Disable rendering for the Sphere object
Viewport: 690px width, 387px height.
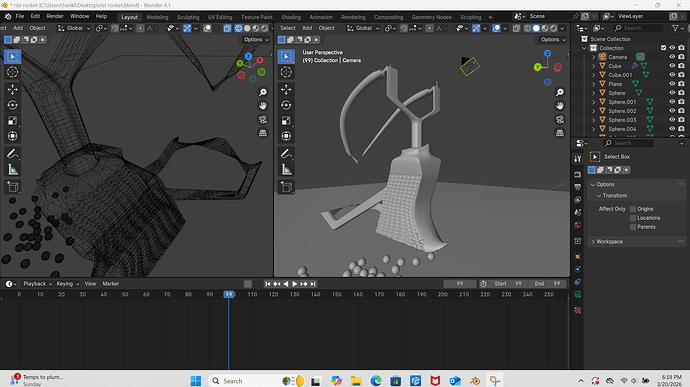coord(681,93)
